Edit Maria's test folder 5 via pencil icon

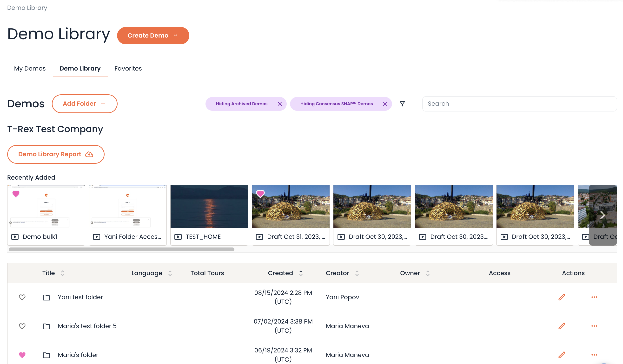coord(562,326)
